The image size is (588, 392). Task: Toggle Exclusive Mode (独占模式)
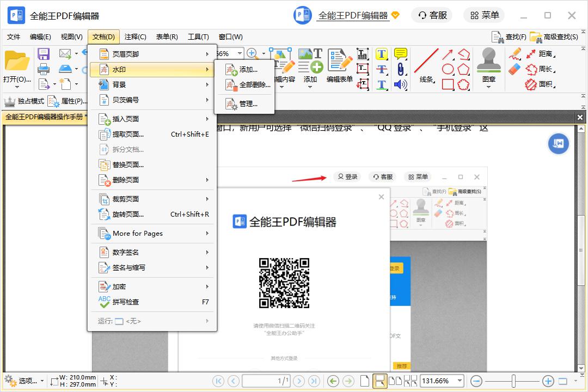pyautogui.click(x=24, y=101)
